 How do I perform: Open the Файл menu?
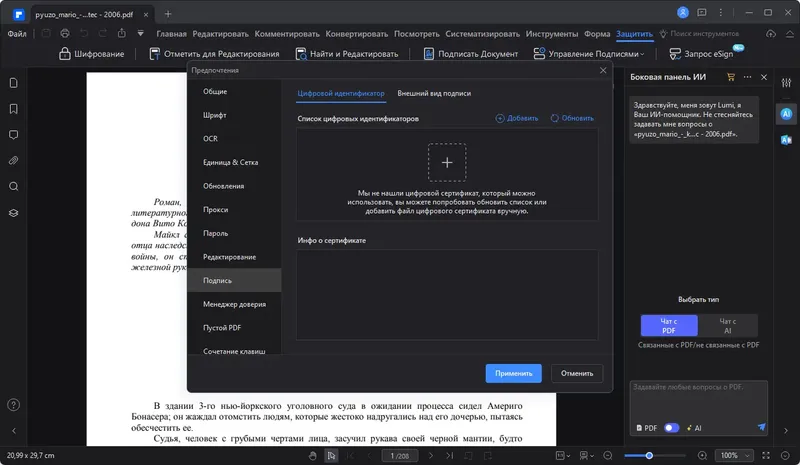pyautogui.click(x=17, y=34)
